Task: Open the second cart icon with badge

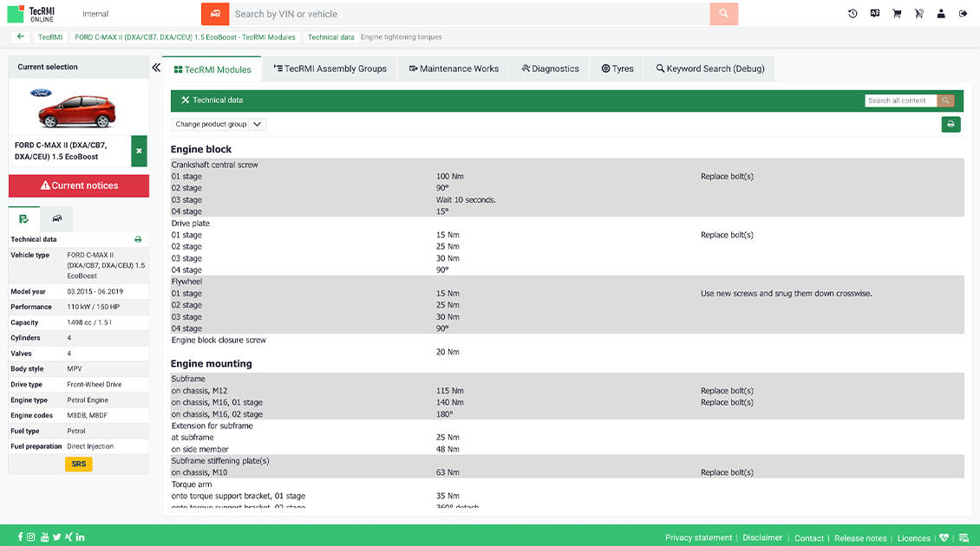Action: click(918, 14)
